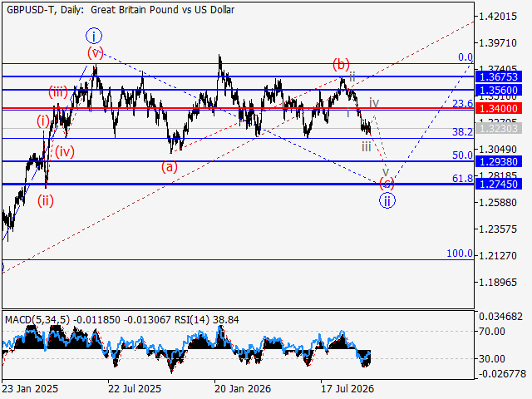Image resolution: width=532 pixels, height=399 pixels.
Task: Click the 0.034682 indicator scale value
Action: [x=500, y=317]
